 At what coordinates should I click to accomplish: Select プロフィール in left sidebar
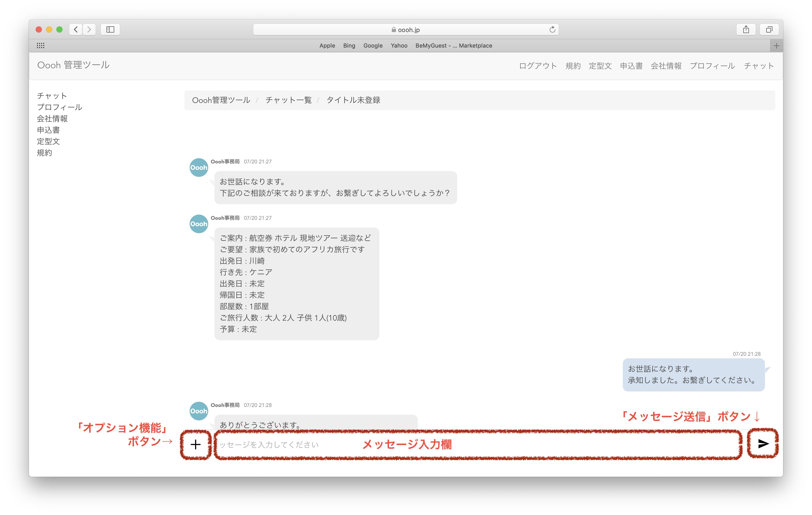coord(59,107)
